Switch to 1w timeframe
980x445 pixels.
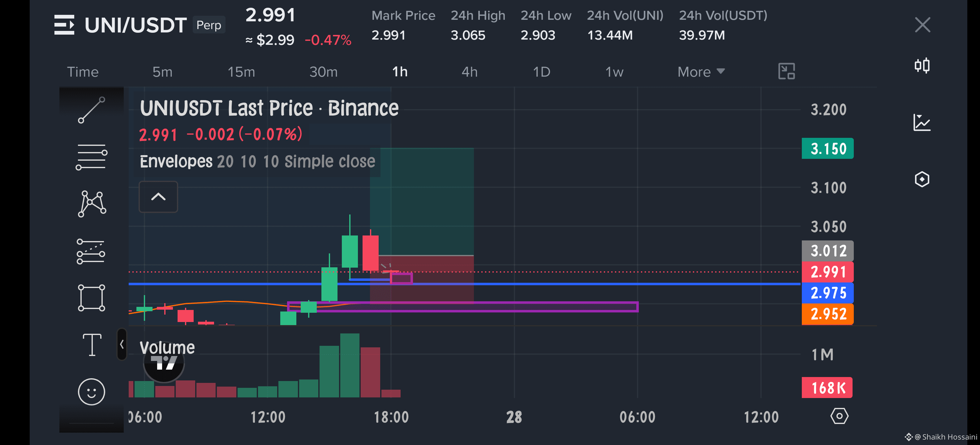pos(614,72)
